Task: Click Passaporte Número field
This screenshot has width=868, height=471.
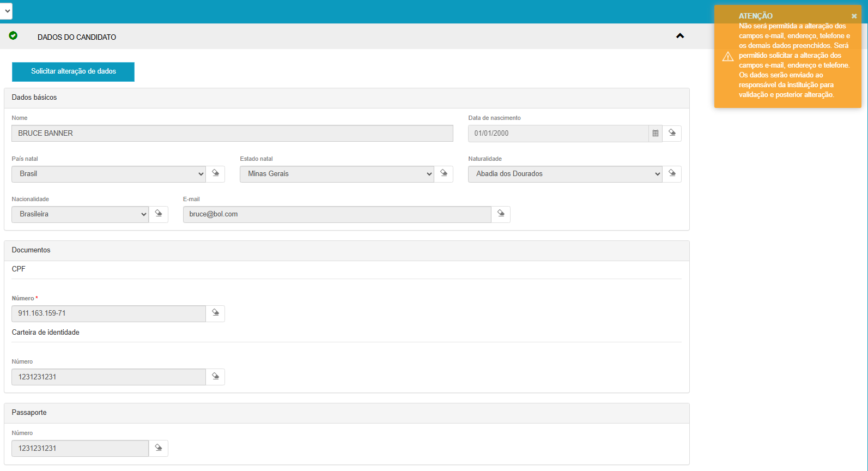Action: tap(80, 449)
